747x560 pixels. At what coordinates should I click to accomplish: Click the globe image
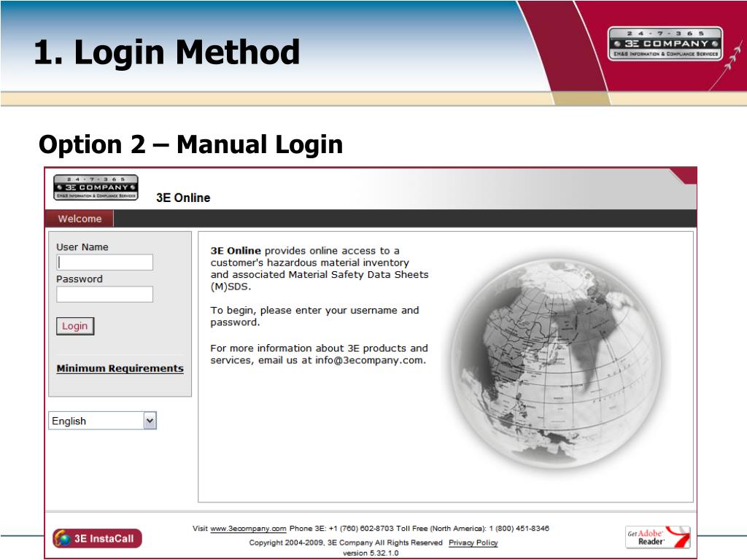555,364
